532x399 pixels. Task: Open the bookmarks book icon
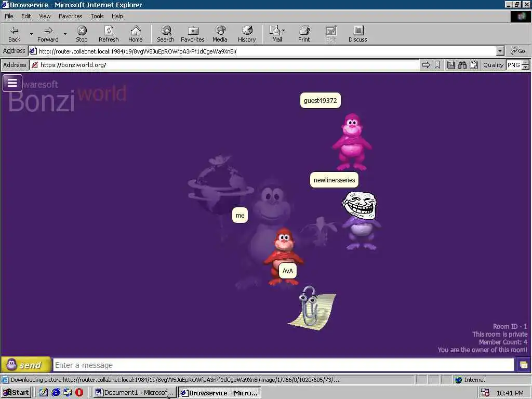[x=450, y=65]
